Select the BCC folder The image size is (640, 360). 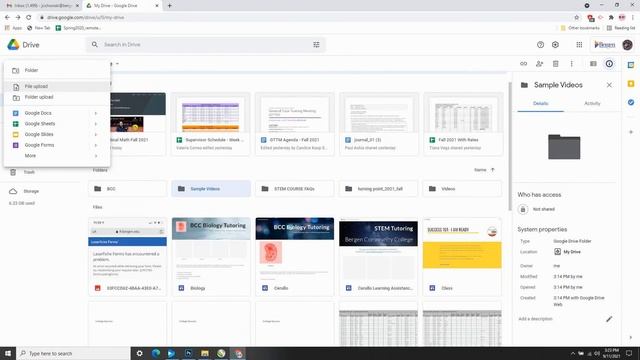(127, 189)
